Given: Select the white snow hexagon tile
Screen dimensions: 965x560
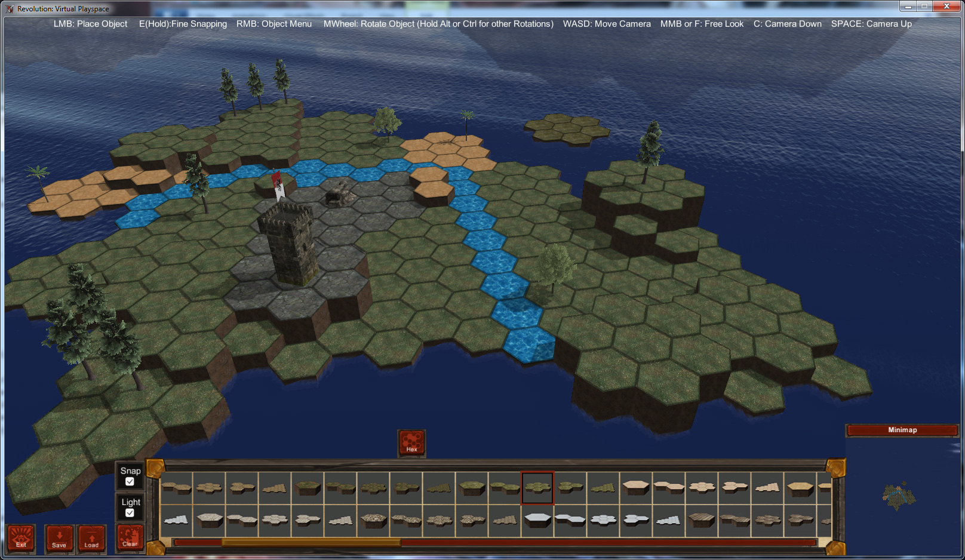Looking at the screenshot, I should 536,518.
